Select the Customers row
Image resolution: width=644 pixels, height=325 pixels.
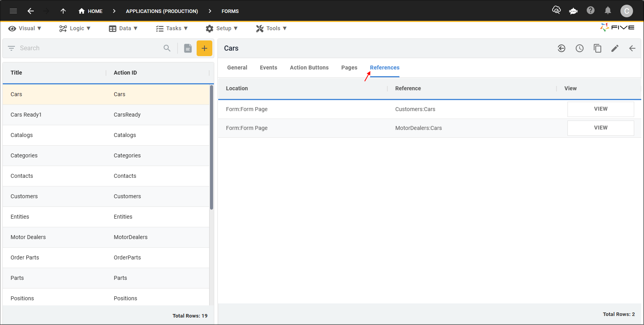pos(106,196)
